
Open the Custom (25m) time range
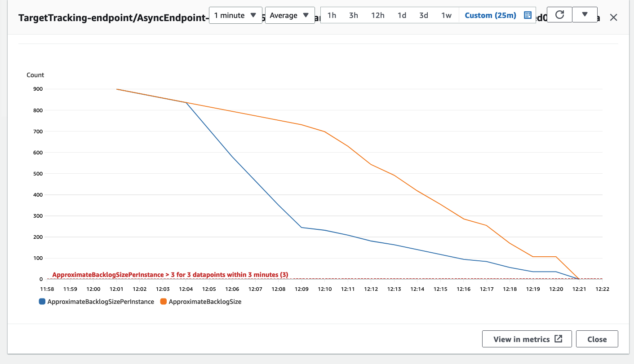point(490,15)
